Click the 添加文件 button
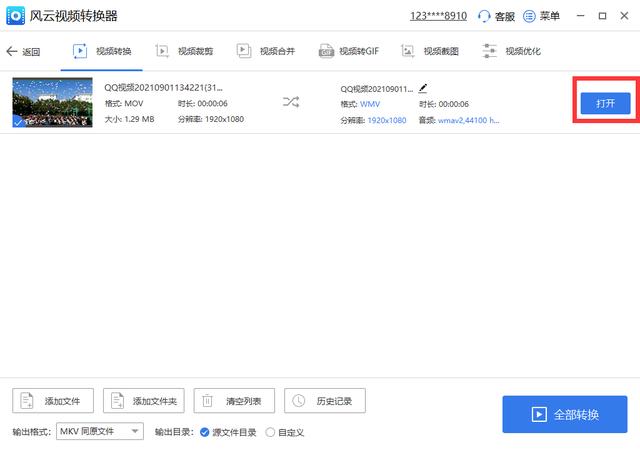Screen dimensions: 640x450 (x=53, y=401)
